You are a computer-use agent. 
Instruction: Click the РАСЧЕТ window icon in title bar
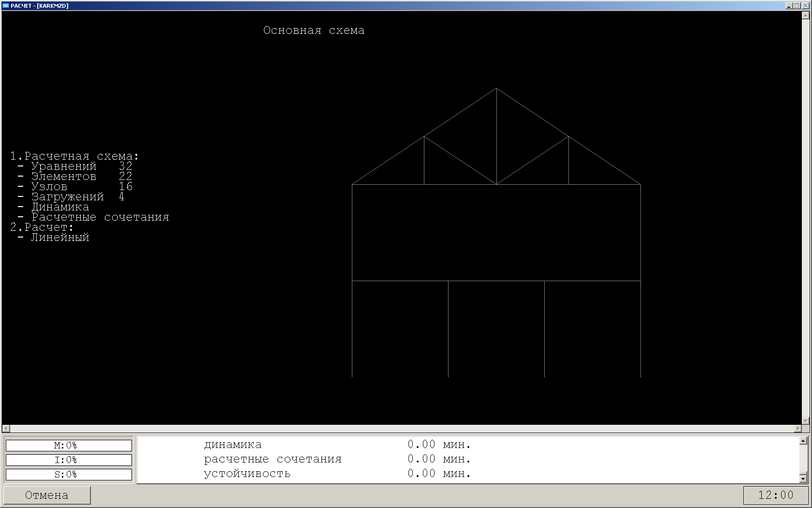[6, 6]
